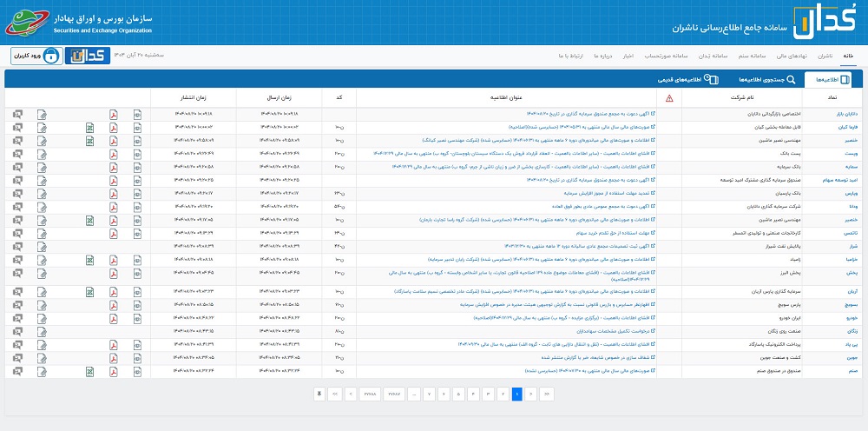The width and height of the screenshot is (868, 431).
Task: Open the سامانه صورتحساب menu item
Action: click(x=666, y=56)
